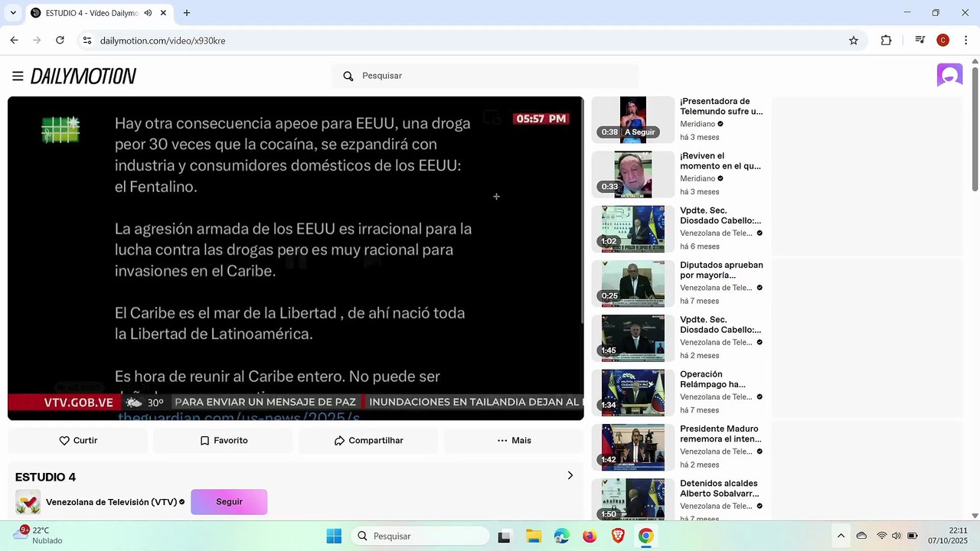Screen dimensions: 980x551
Task: Open weather widget 22°C Nublado
Action: pos(37,536)
